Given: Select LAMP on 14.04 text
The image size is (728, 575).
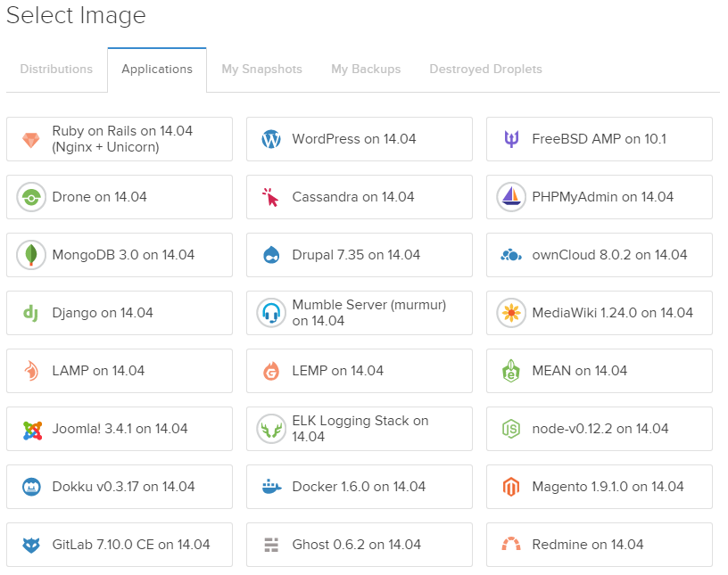Looking at the screenshot, I should tap(98, 371).
